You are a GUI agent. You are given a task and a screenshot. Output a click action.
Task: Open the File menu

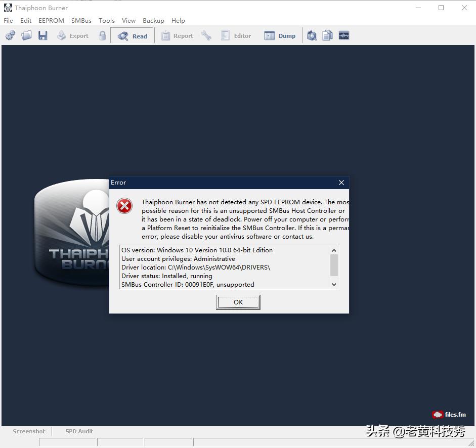pos(8,20)
